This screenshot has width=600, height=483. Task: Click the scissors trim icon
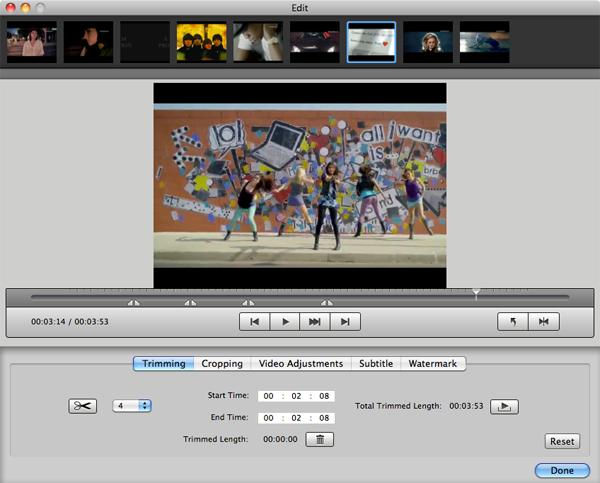click(x=82, y=406)
